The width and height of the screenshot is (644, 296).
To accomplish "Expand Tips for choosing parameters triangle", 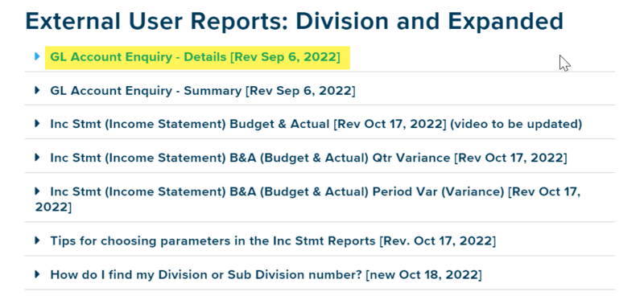I will click(37, 240).
